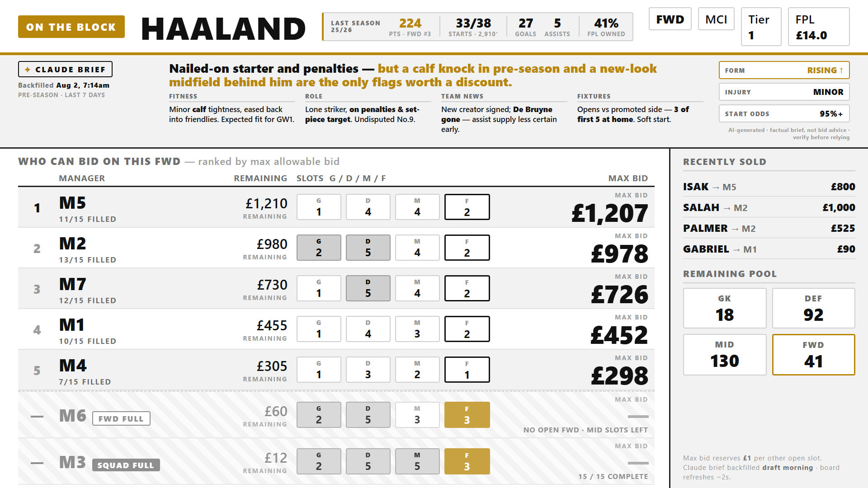Screen dimensions: 868x488
Task: Click the Claude Brief sparkle badge
Action: tap(65, 69)
